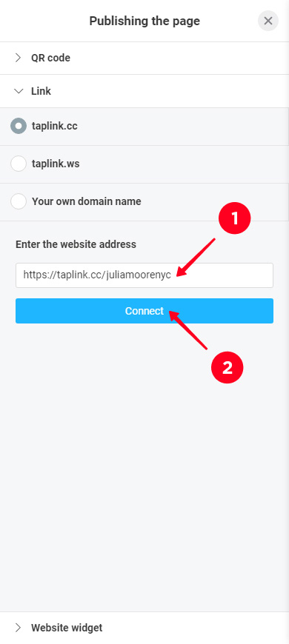289x644 pixels.
Task: Select the taplink.cc radio button
Action: coord(19,126)
